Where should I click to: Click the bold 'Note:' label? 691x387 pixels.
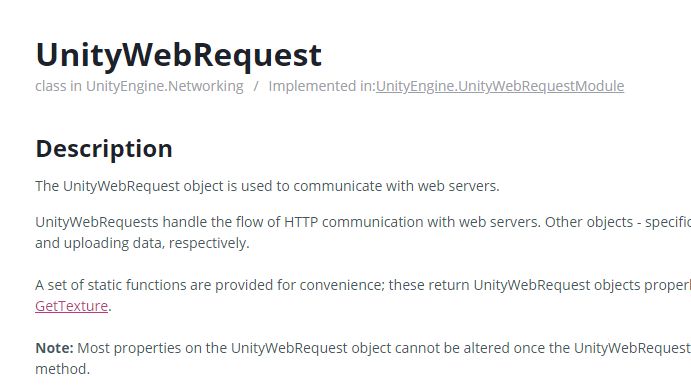tap(54, 348)
